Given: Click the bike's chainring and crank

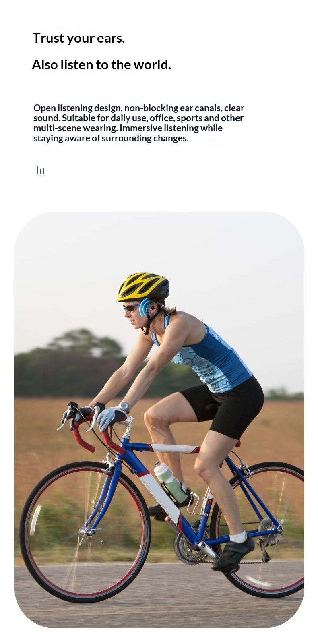Looking at the screenshot, I should point(189,546).
